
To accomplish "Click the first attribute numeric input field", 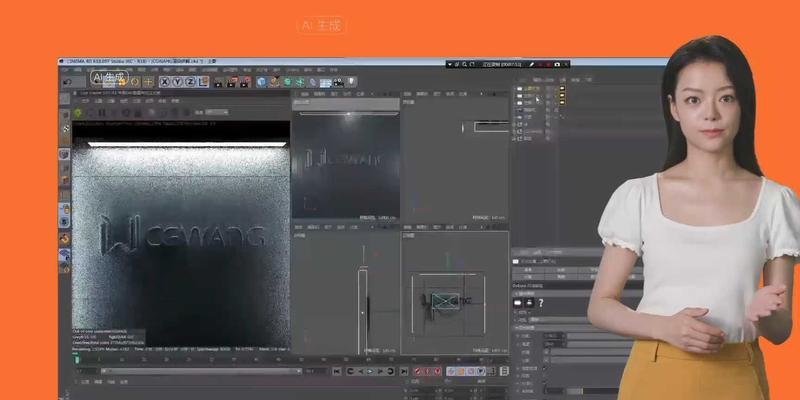I will (554, 336).
